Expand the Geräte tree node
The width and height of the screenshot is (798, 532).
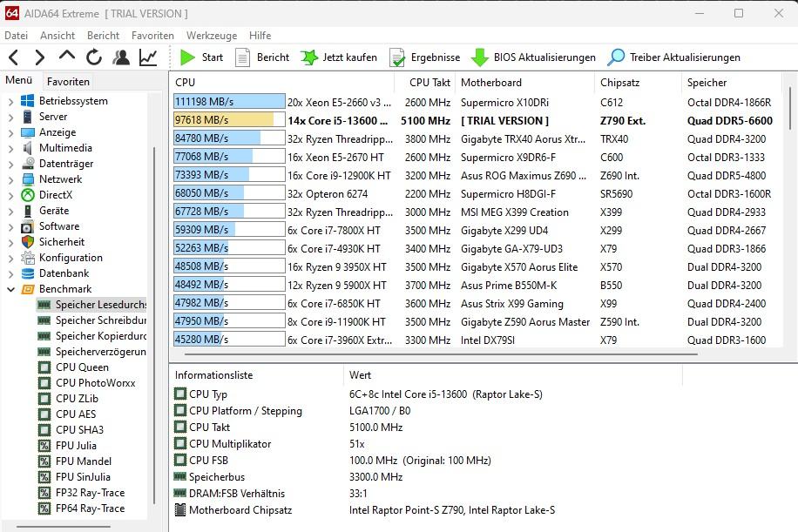point(10,211)
